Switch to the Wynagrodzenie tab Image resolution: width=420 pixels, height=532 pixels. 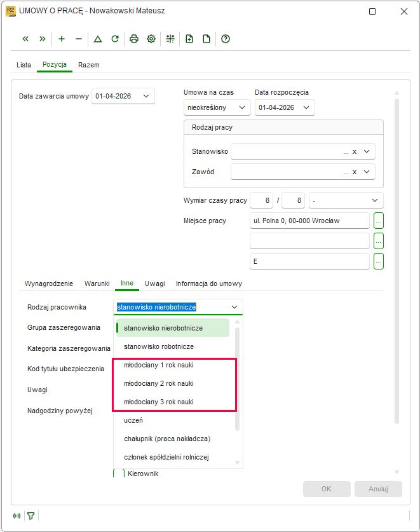point(49,283)
